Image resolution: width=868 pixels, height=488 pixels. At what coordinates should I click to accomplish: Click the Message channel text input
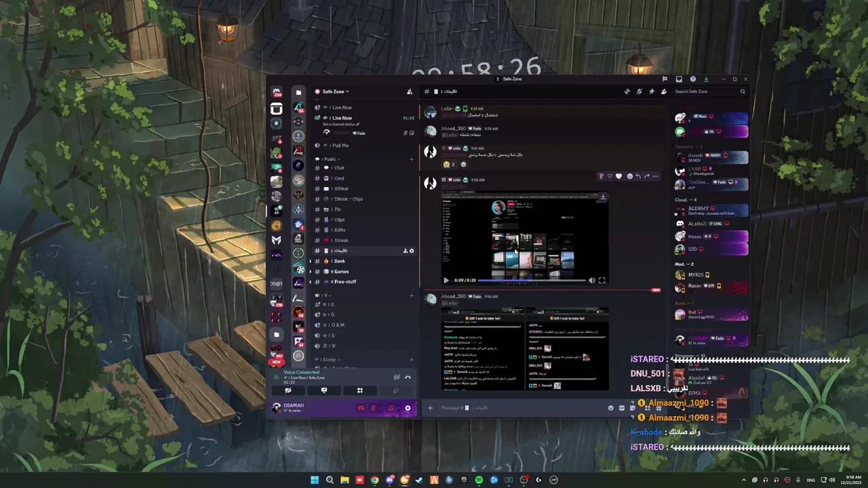pyautogui.click(x=522, y=408)
